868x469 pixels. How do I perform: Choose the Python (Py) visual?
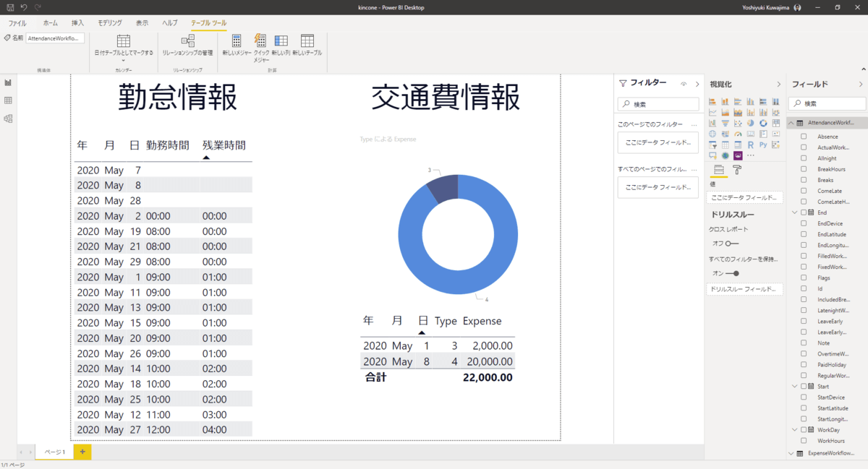[x=763, y=145]
